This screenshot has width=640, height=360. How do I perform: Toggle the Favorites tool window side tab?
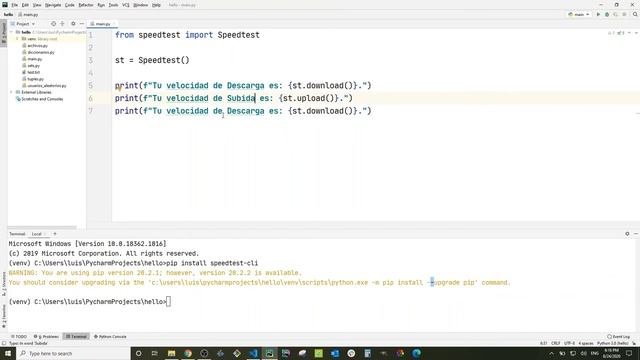[4, 317]
